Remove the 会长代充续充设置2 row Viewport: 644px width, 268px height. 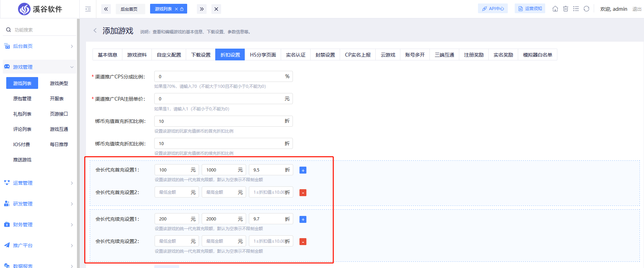click(303, 242)
